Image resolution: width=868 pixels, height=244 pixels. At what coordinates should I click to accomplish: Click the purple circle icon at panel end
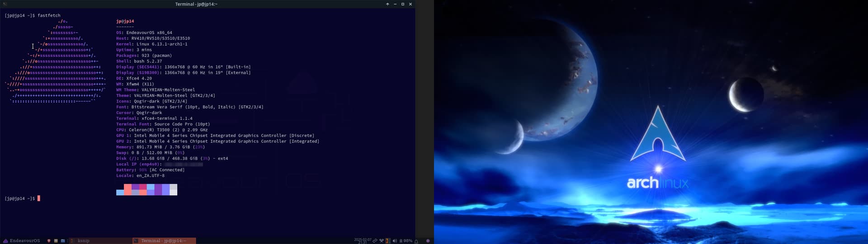pyautogui.click(x=428, y=241)
